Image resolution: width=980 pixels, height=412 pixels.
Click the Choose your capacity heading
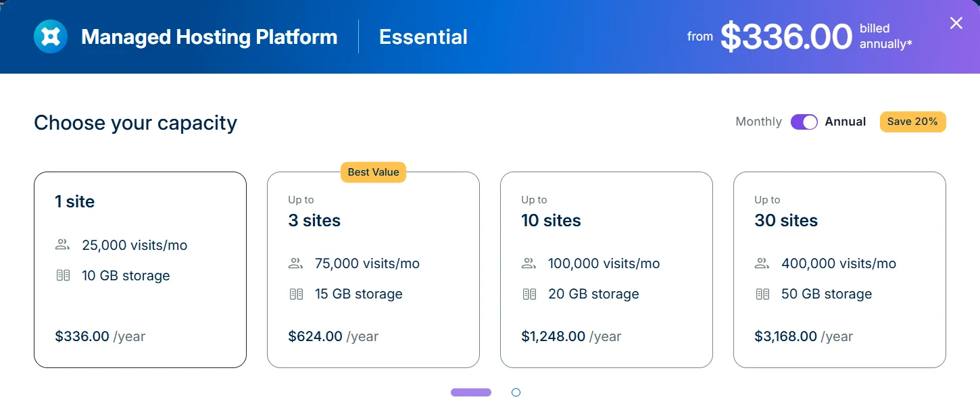(135, 123)
